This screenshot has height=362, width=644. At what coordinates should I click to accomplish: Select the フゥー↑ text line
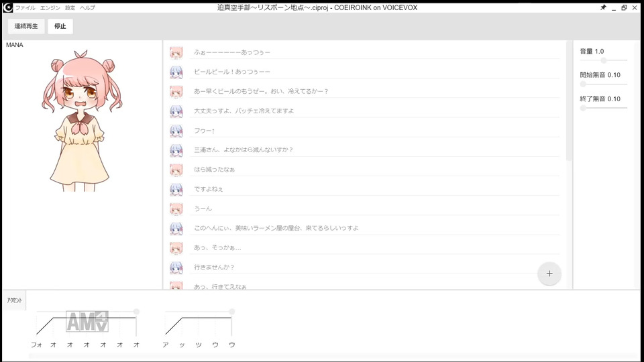374,131
